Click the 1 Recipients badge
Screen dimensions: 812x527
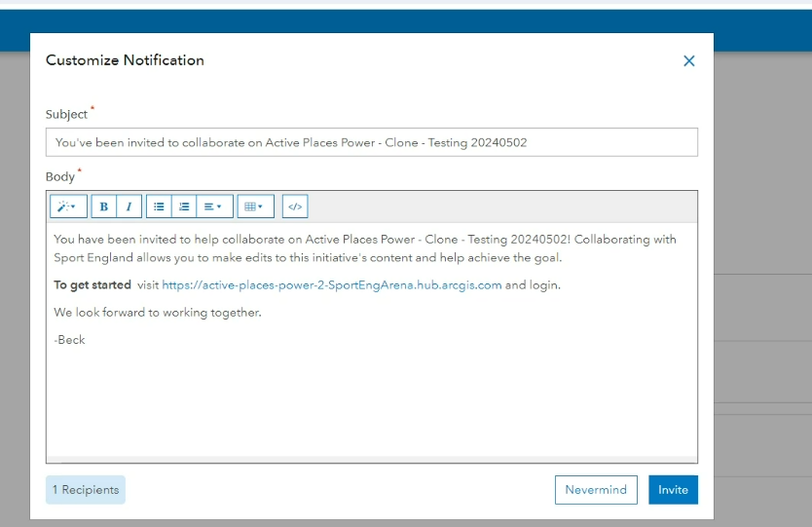tap(86, 490)
